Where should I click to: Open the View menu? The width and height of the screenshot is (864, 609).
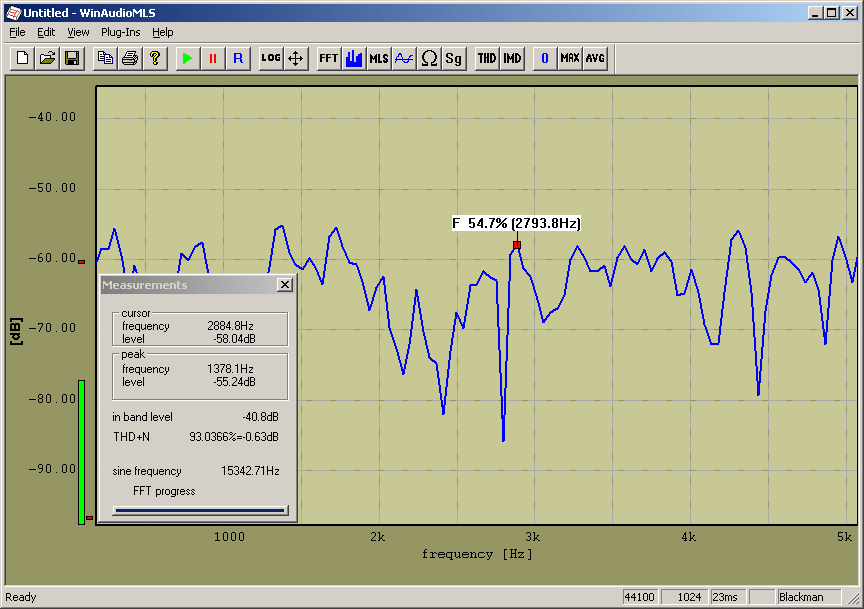pyautogui.click(x=78, y=32)
